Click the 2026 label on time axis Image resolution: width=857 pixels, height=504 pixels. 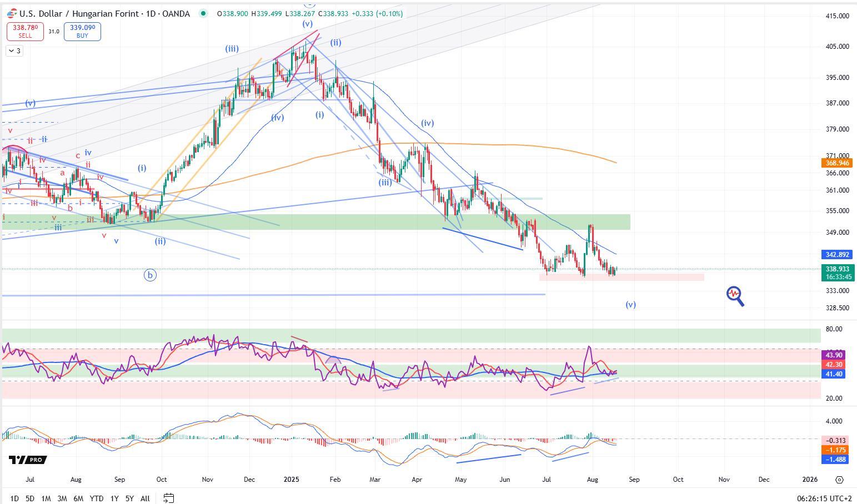tap(810, 480)
